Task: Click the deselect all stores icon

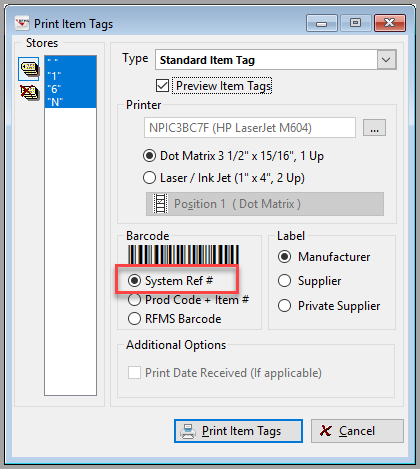Action: pos(29,92)
